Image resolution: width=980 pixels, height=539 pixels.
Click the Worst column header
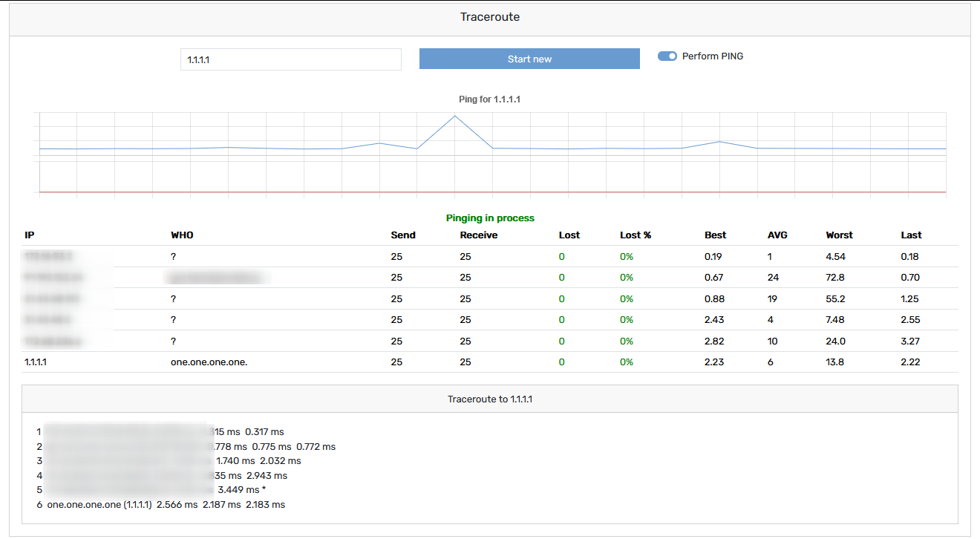pyautogui.click(x=840, y=235)
